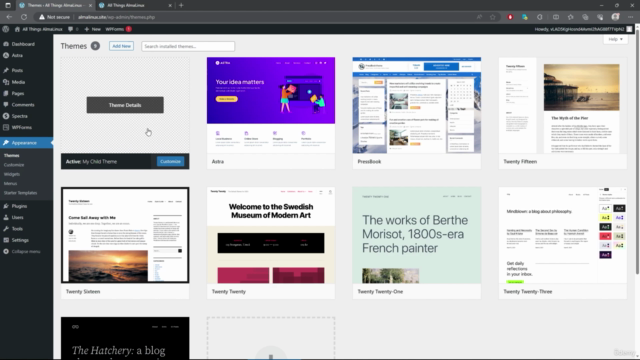640x360 pixels.
Task: Collapse the admin sidebar menu
Action: (26, 252)
